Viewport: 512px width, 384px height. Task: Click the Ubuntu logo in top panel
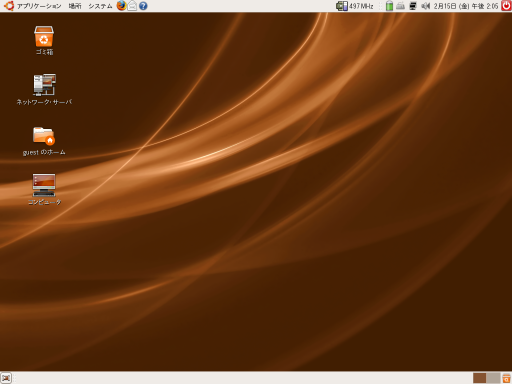coord(9,6)
